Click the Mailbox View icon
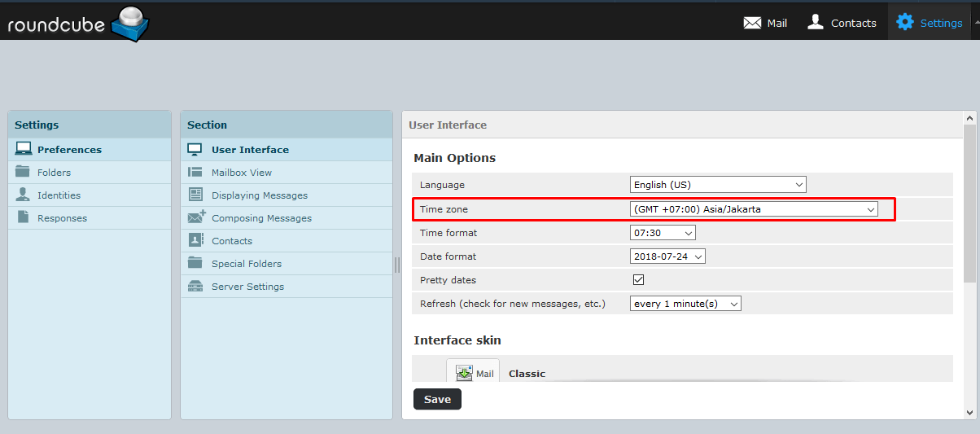The image size is (980, 434). (195, 172)
